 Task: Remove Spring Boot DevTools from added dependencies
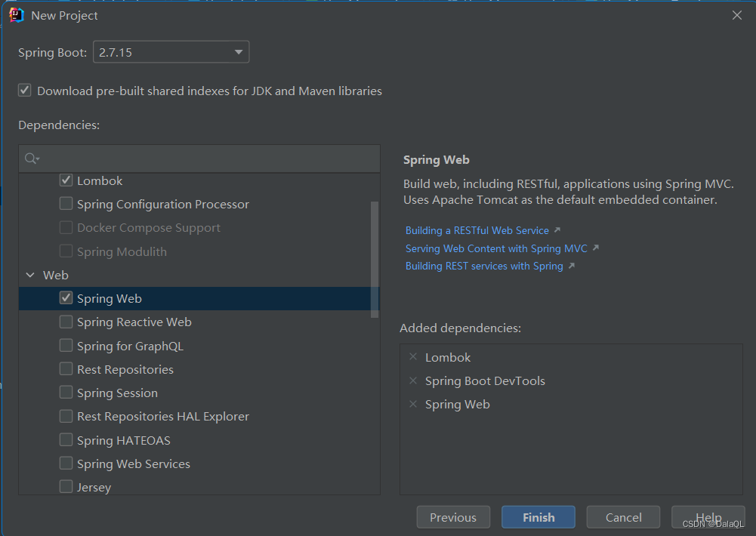point(412,380)
